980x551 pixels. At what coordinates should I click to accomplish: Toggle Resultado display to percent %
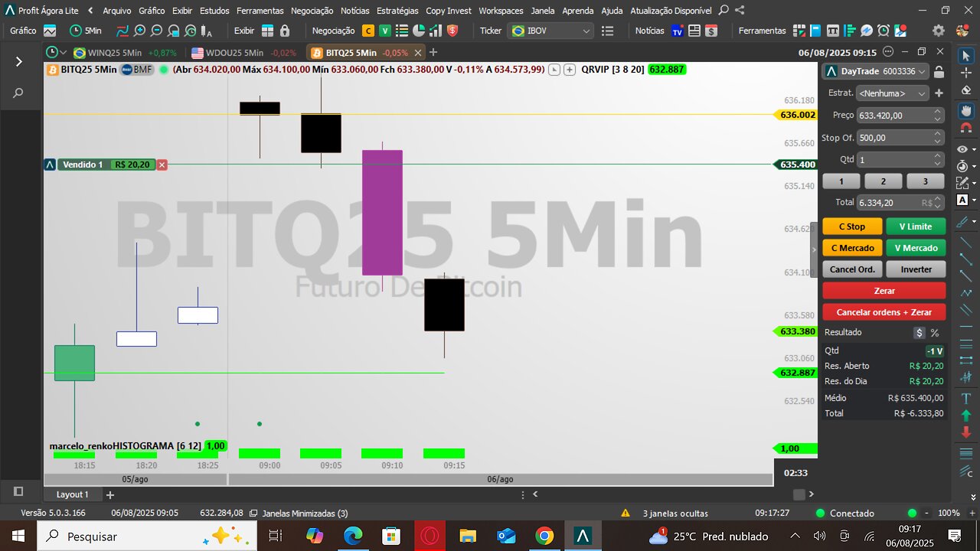(x=935, y=333)
